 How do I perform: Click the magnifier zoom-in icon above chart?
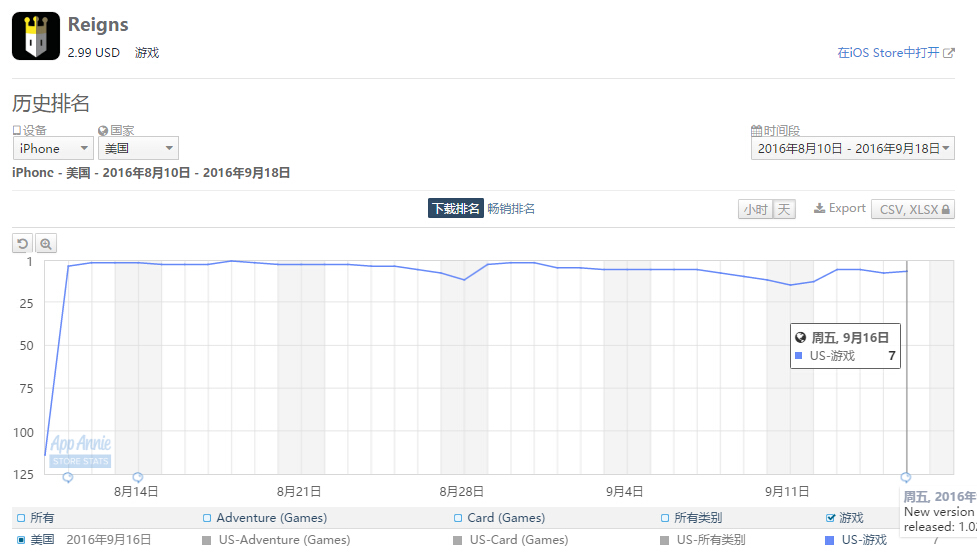coord(46,244)
